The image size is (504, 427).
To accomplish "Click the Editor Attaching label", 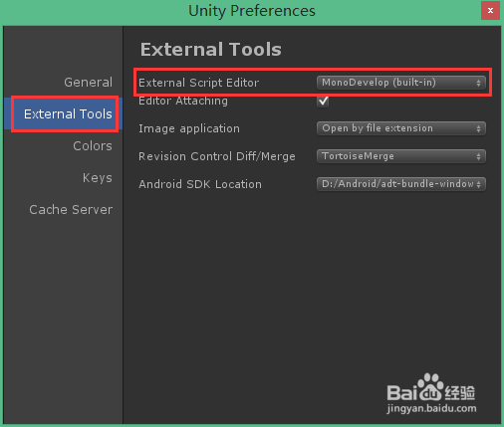I will (x=183, y=101).
